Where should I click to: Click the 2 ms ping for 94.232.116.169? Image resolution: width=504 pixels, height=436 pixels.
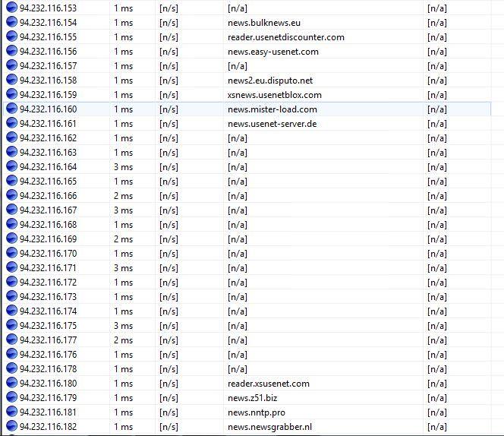point(123,239)
